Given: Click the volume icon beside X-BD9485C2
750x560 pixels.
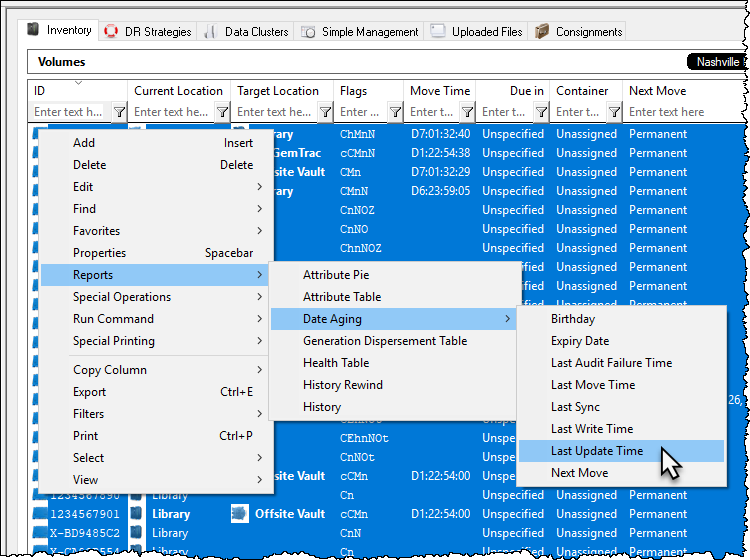Looking at the screenshot, I should [x=40, y=533].
